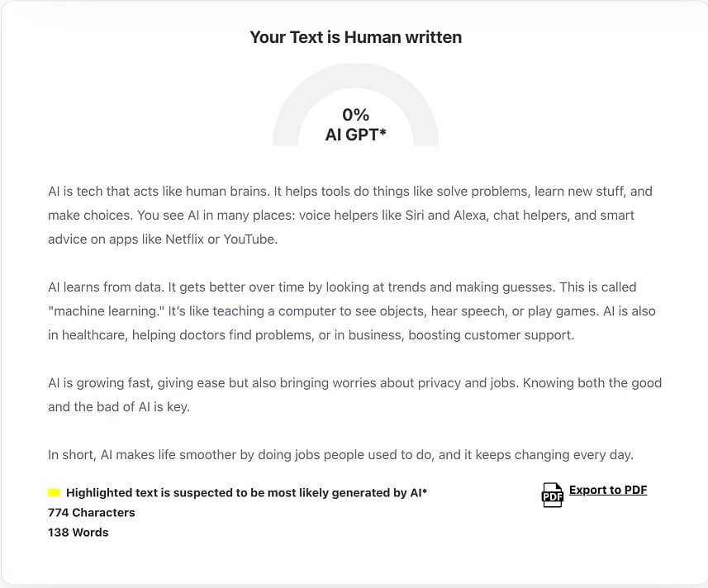Click the paragraph starting 'AI is tech'

pos(350,215)
